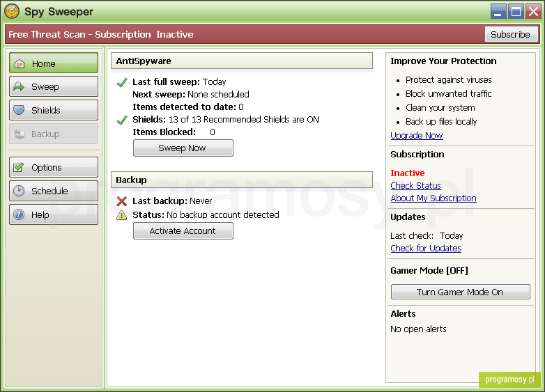Open the Options section
Image resolution: width=545 pixels, height=392 pixels.
coord(54,167)
